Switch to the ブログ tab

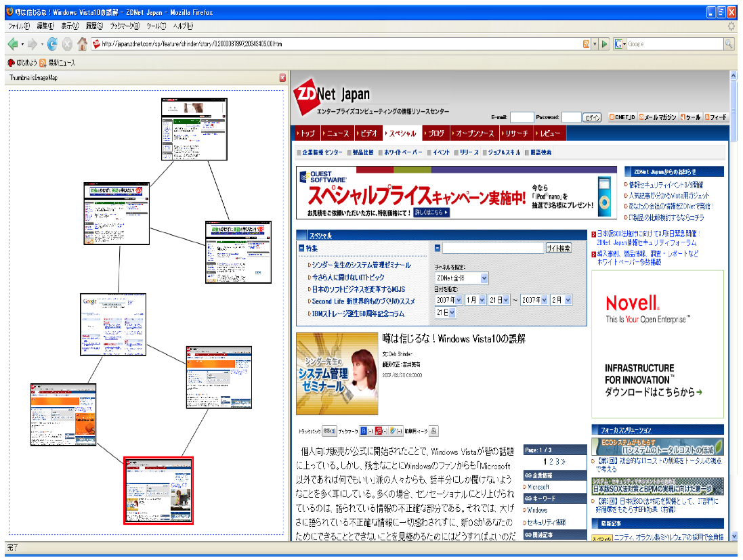(436, 133)
